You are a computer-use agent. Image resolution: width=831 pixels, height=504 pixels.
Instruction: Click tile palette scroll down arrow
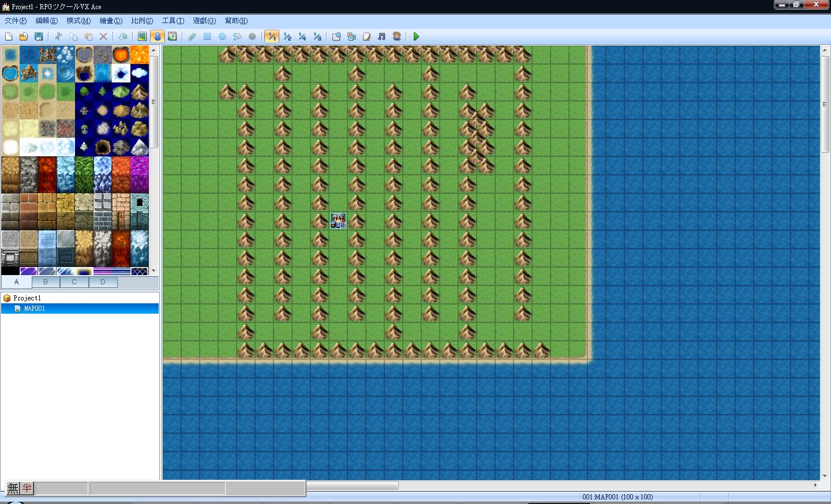pyautogui.click(x=154, y=270)
